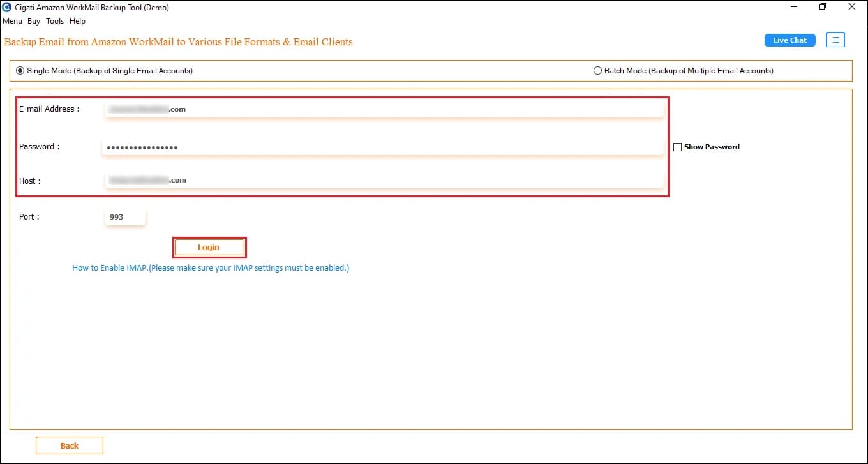
Task: Click the Login button
Action: (x=209, y=248)
